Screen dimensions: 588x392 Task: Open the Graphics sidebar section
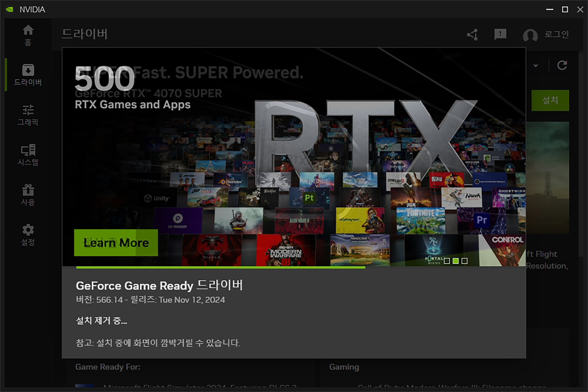tap(28, 115)
